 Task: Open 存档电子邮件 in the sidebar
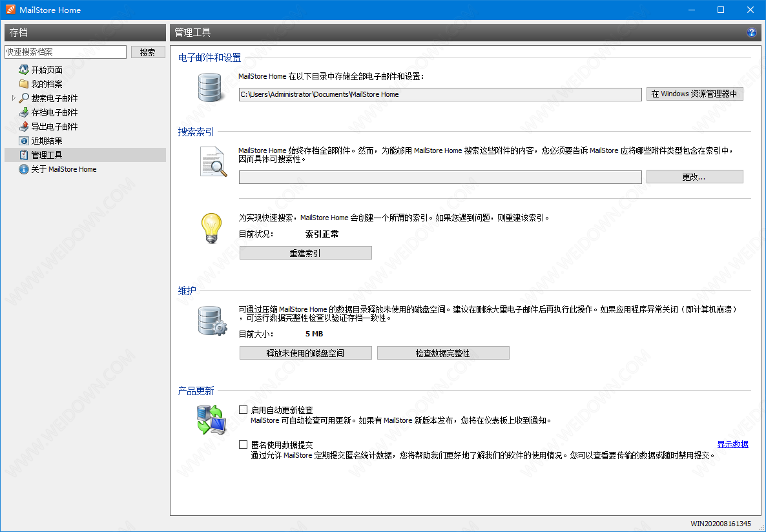(55, 112)
